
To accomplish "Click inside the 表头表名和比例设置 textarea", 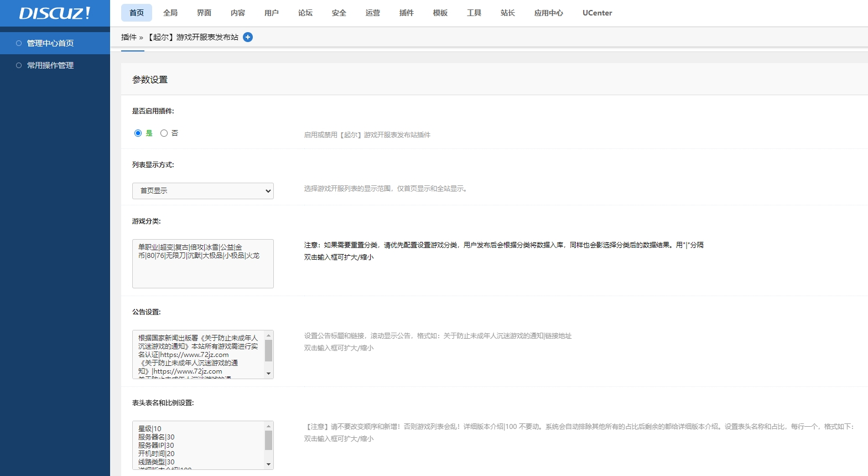I will (203, 445).
